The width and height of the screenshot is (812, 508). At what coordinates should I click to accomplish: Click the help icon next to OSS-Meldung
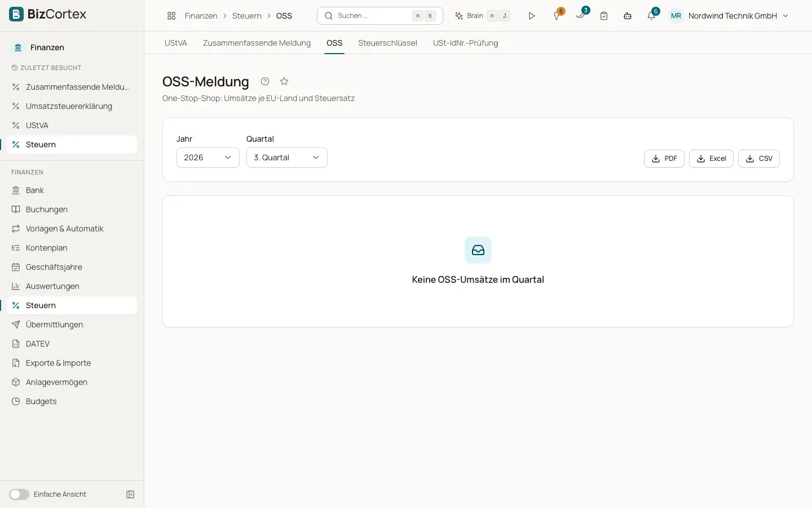265,81
